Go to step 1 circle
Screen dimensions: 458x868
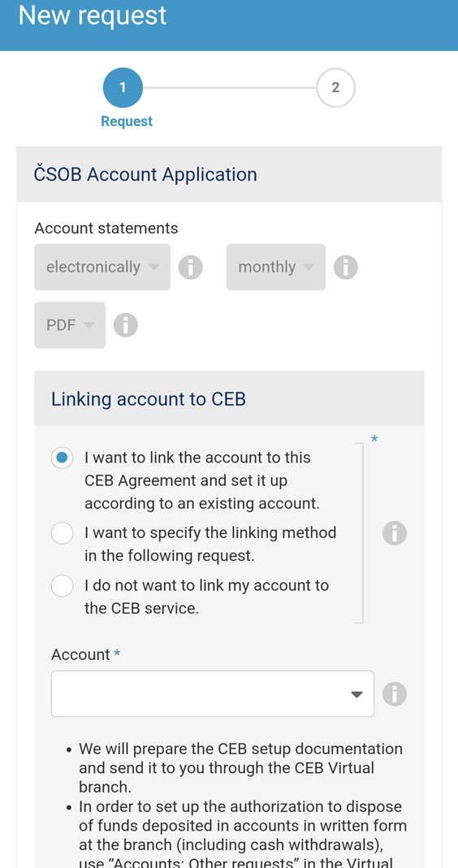pyautogui.click(x=123, y=88)
